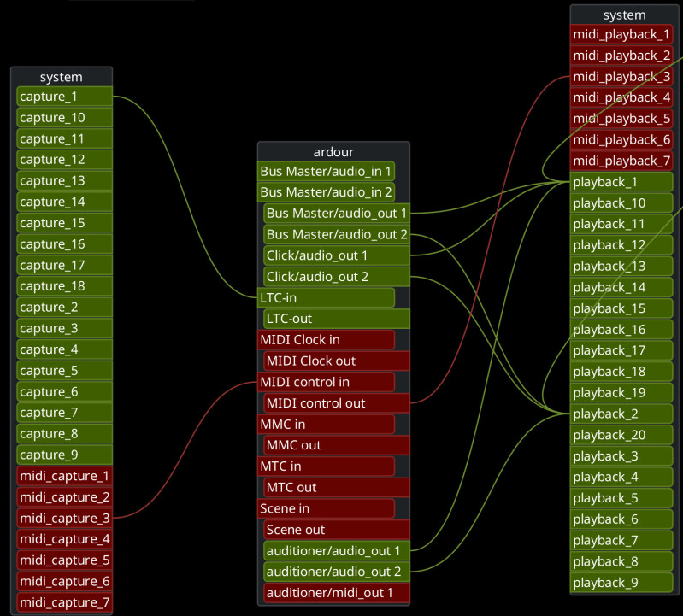This screenshot has height=616, width=683.
Task: Click the playback_7 port
Action: coord(621,540)
